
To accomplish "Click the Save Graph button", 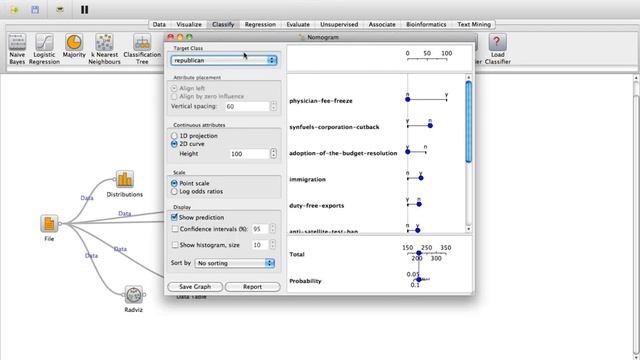I will [x=195, y=287].
